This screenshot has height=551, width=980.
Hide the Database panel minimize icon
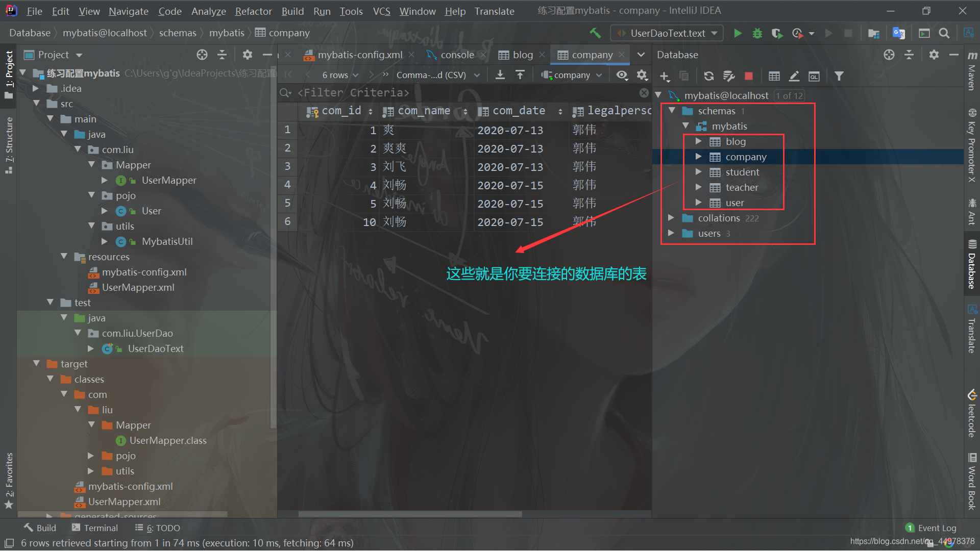pyautogui.click(x=954, y=55)
